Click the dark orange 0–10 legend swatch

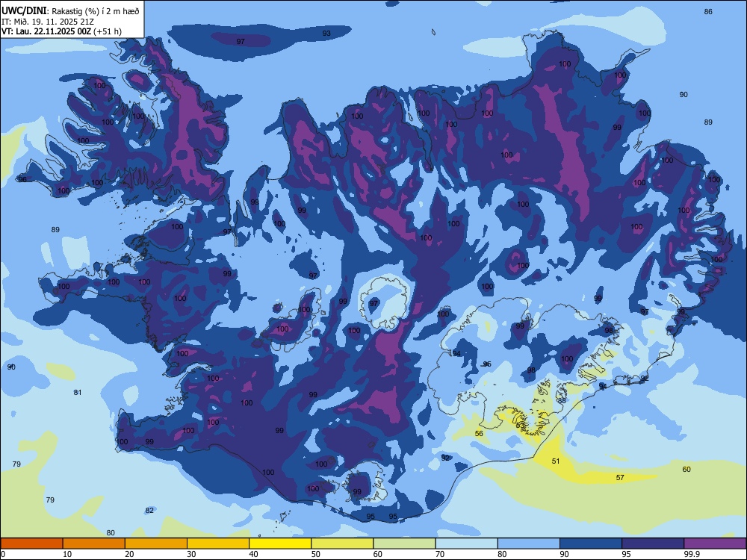pos(31,544)
